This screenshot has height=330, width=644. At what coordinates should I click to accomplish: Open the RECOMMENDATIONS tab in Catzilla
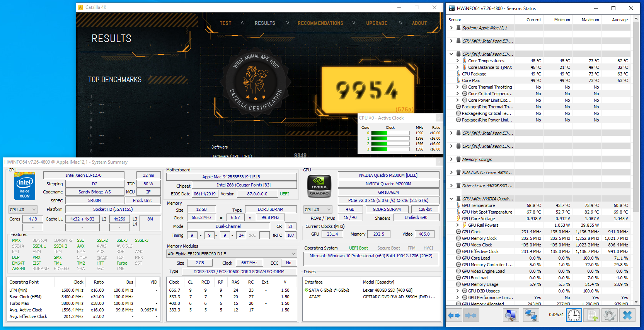point(320,23)
